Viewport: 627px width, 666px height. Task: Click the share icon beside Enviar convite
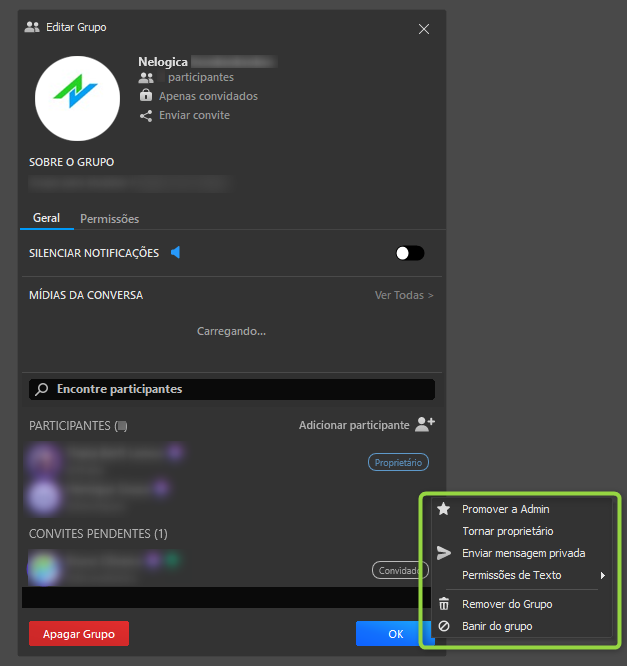(146, 116)
